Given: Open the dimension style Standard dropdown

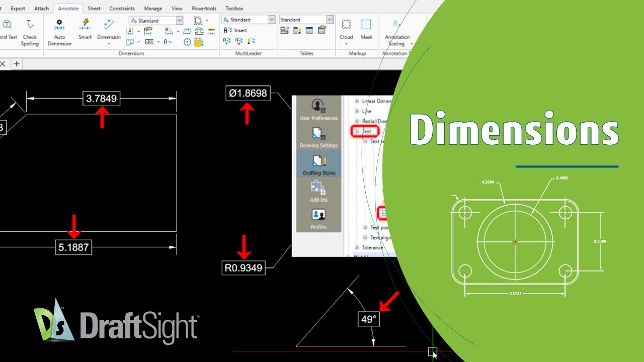Looking at the screenshot, I should (180, 20).
